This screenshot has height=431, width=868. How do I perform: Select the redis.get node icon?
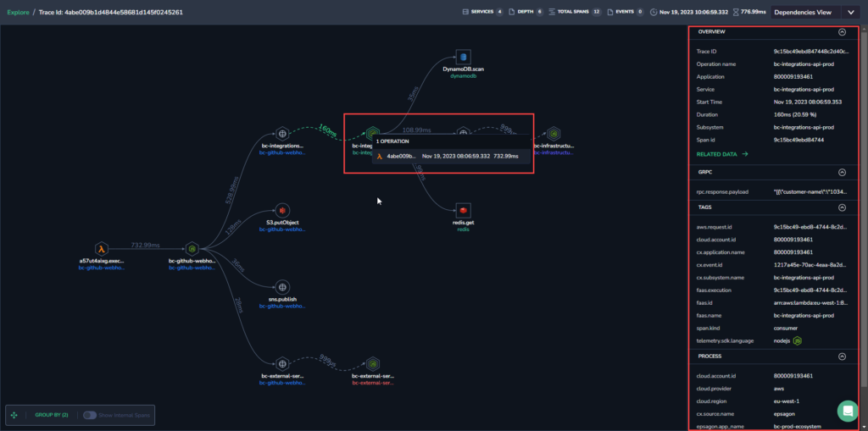[464, 210]
